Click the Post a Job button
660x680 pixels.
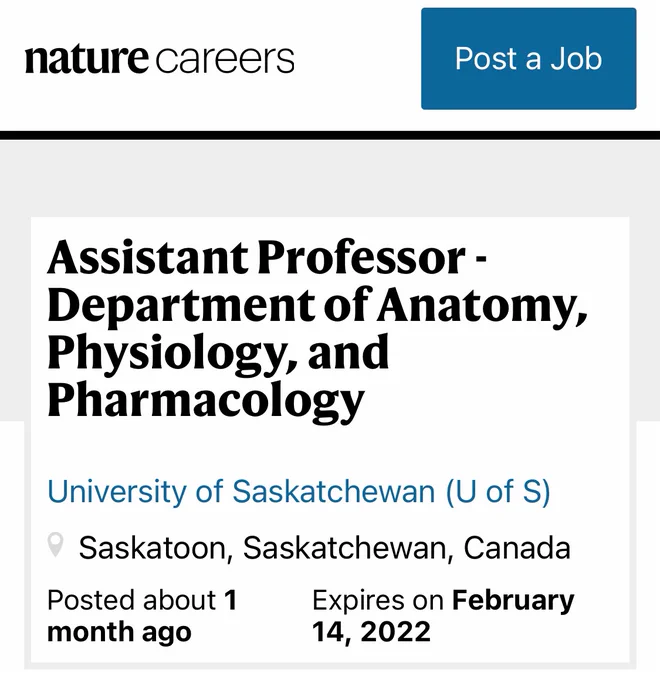[x=529, y=59]
